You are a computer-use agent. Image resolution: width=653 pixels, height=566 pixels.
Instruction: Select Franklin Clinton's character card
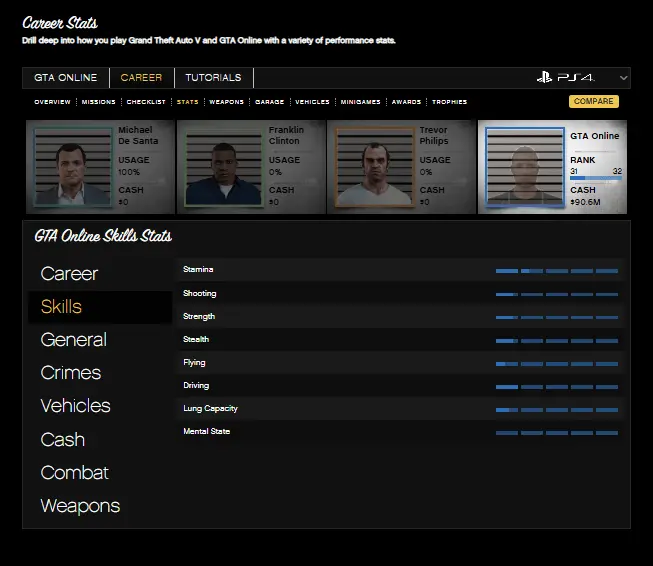pos(251,167)
